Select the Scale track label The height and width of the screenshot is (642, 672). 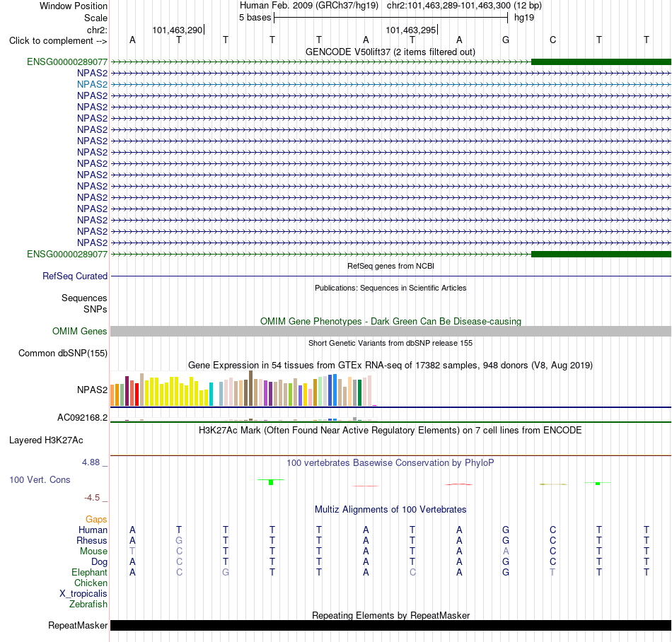coord(95,18)
